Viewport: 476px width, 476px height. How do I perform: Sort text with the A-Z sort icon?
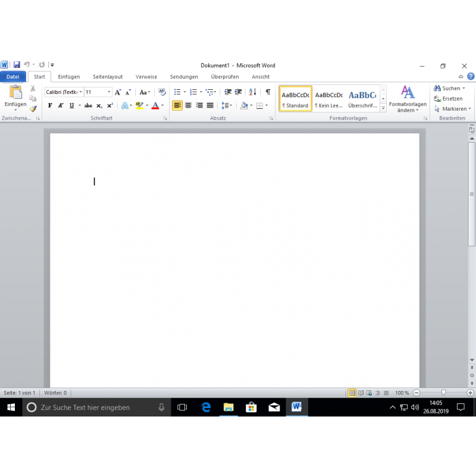[253, 92]
